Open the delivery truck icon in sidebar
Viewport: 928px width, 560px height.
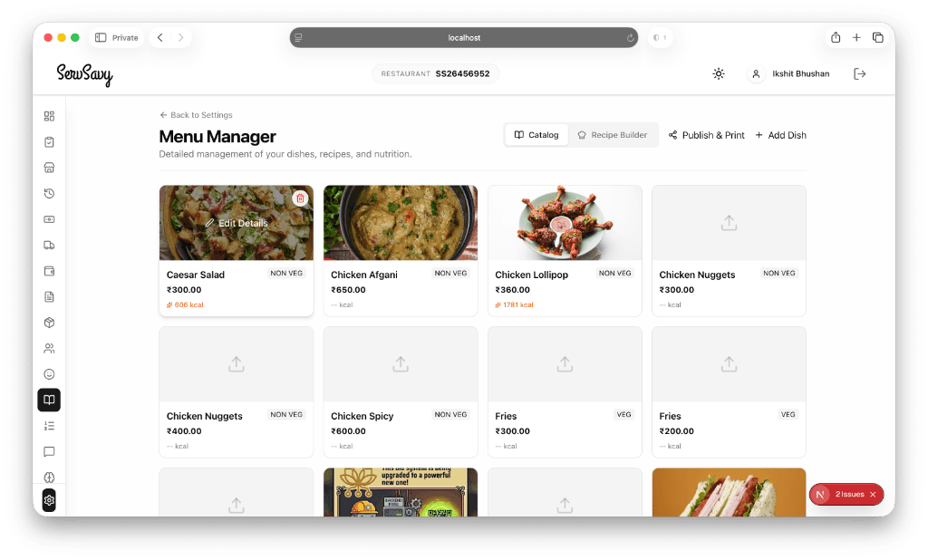(x=49, y=245)
